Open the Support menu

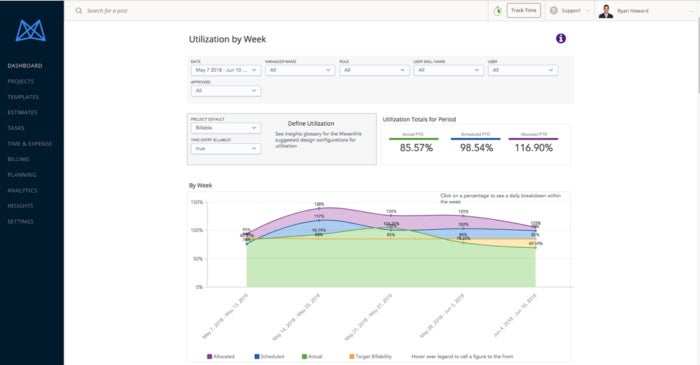pyautogui.click(x=570, y=10)
